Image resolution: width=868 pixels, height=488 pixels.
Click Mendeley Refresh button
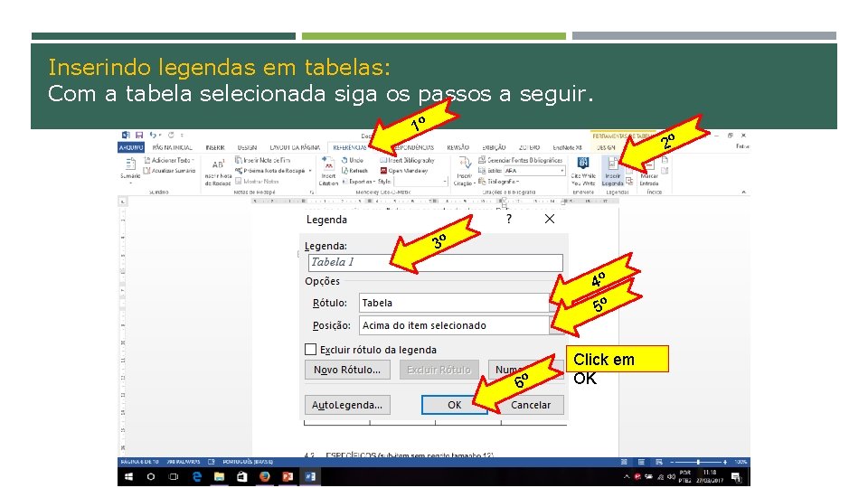[354, 171]
